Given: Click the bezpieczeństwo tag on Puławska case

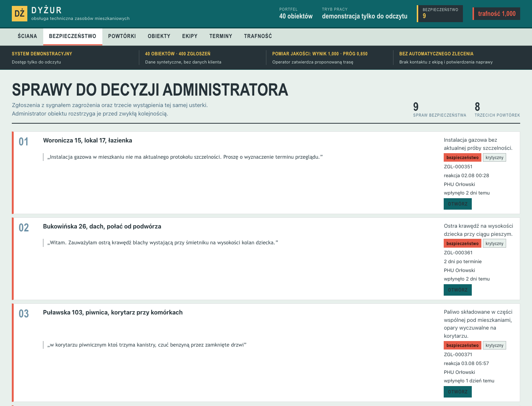Looking at the screenshot, I should tap(463, 345).
